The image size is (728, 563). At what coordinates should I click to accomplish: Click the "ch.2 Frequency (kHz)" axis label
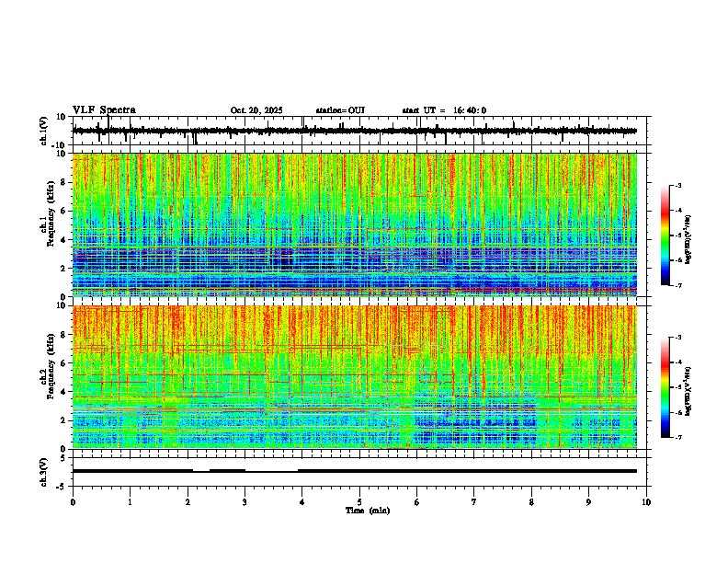(47, 366)
